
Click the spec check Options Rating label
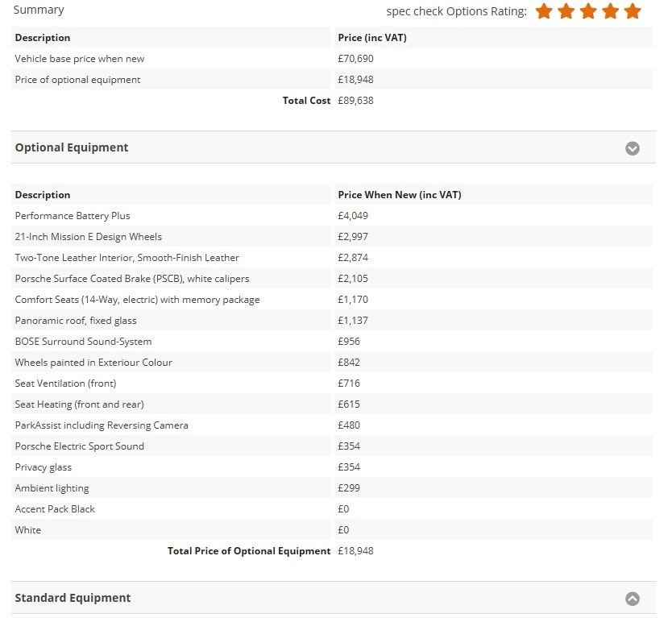point(456,11)
